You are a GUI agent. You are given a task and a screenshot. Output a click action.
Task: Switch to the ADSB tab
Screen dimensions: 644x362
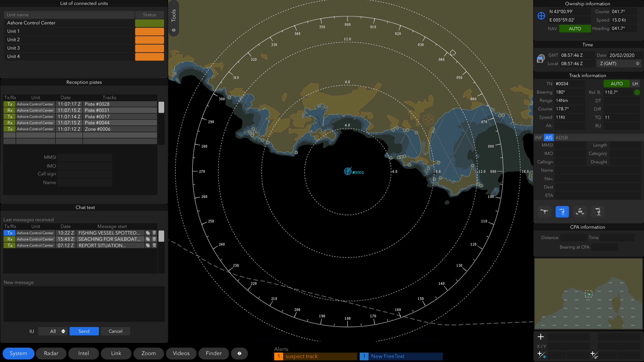pos(562,138)
